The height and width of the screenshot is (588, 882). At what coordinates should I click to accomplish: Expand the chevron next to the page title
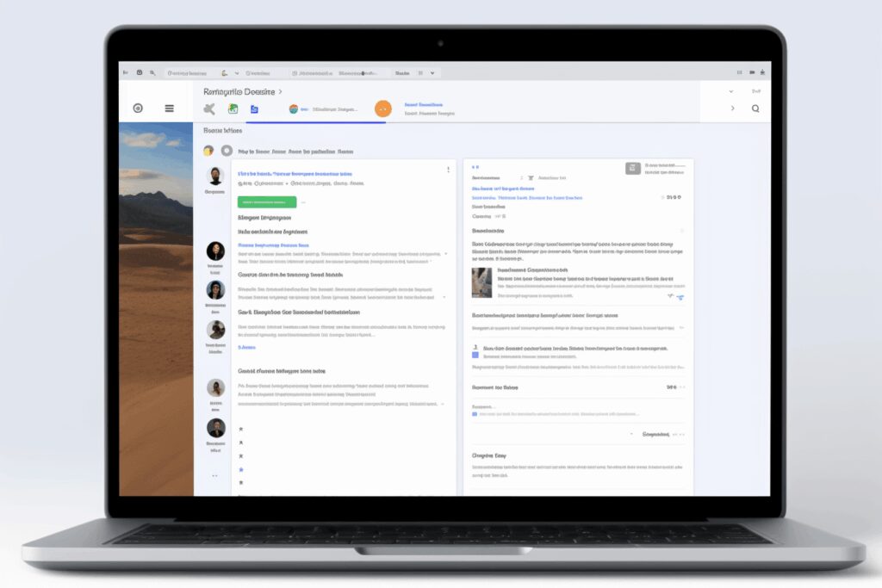pyautogui.click(x=281, y=91)
